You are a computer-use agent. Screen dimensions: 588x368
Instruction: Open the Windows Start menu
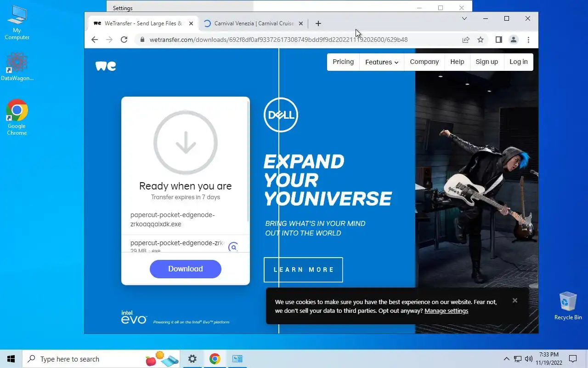point(11,359)
